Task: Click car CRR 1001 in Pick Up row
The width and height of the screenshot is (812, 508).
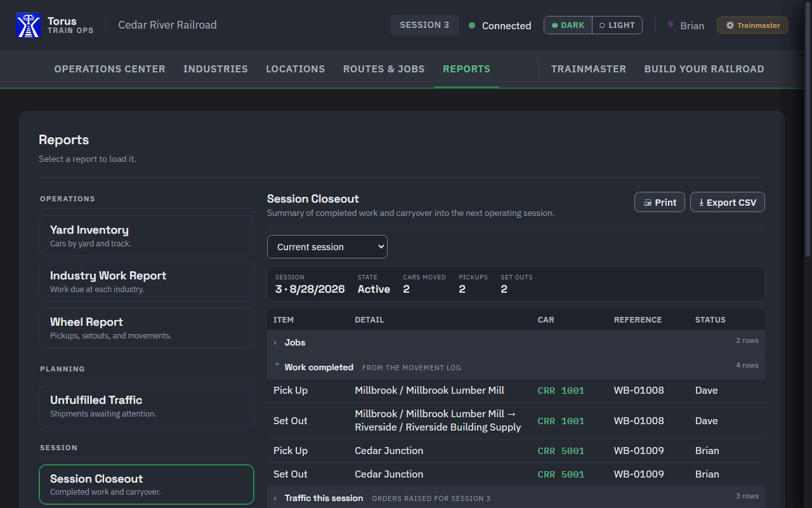Action: 561,391
